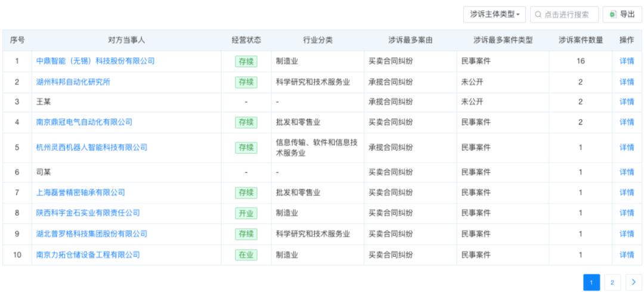View 详情 for 王某 row
Viewport: 644px width, 292px height.
pos(627,102)
